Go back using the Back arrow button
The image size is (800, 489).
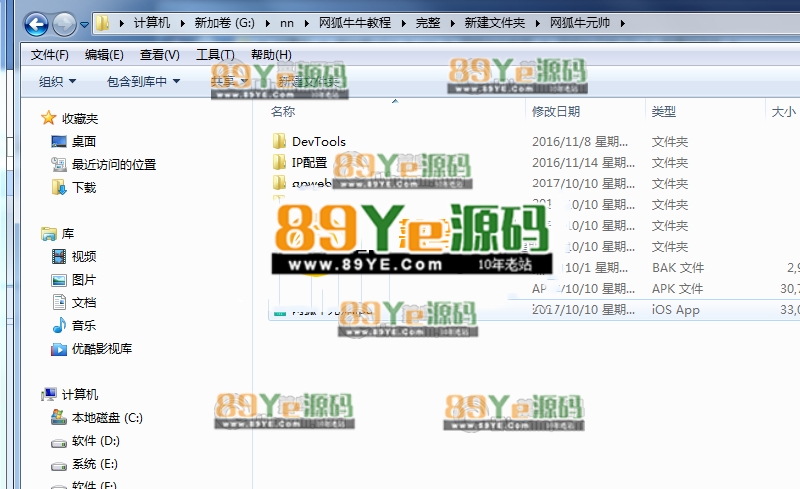(36, 24)
